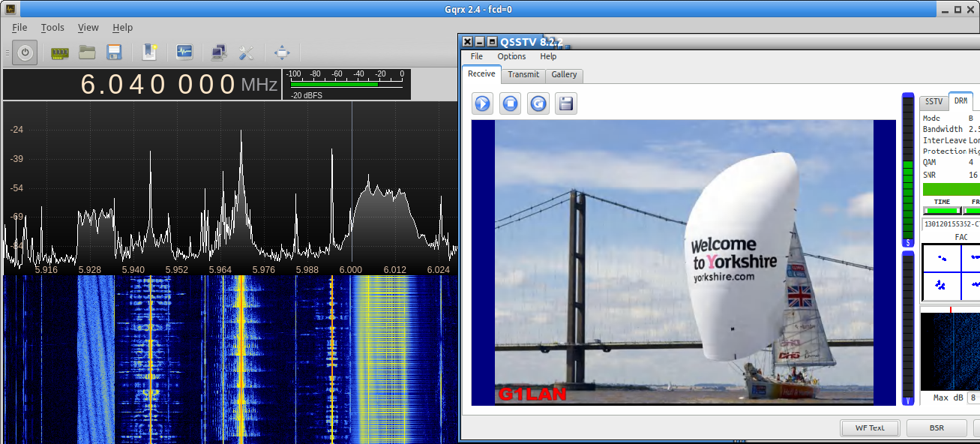Stop QSSTV reception with the stop button

click(x=511, y=103)
